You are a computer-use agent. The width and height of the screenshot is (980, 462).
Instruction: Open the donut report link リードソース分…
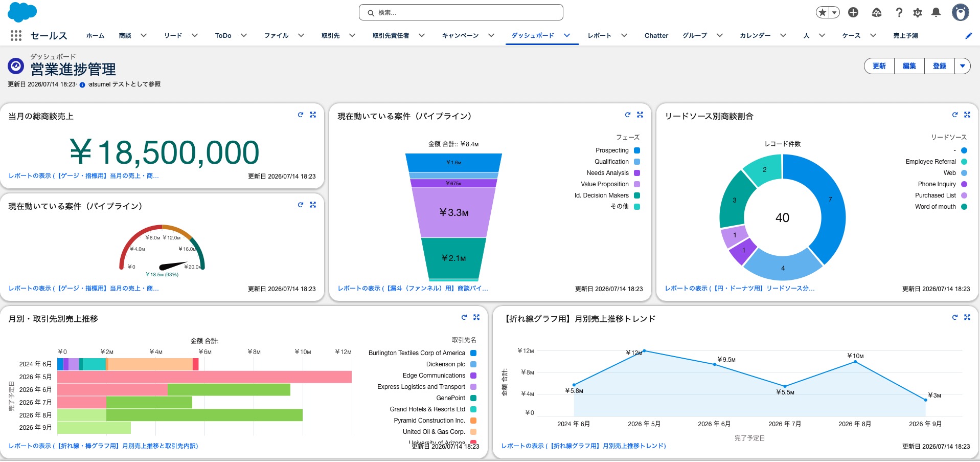point(740,288)
